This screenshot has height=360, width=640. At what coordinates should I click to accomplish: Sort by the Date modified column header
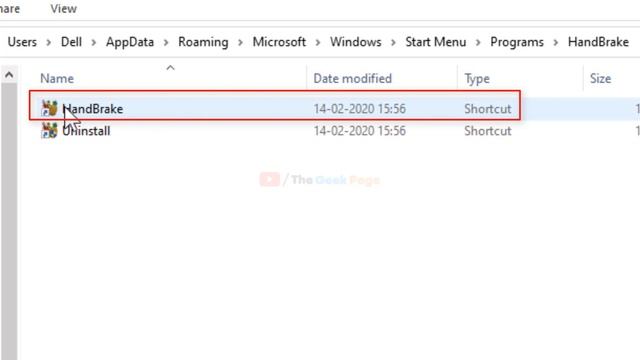point(352,78)
